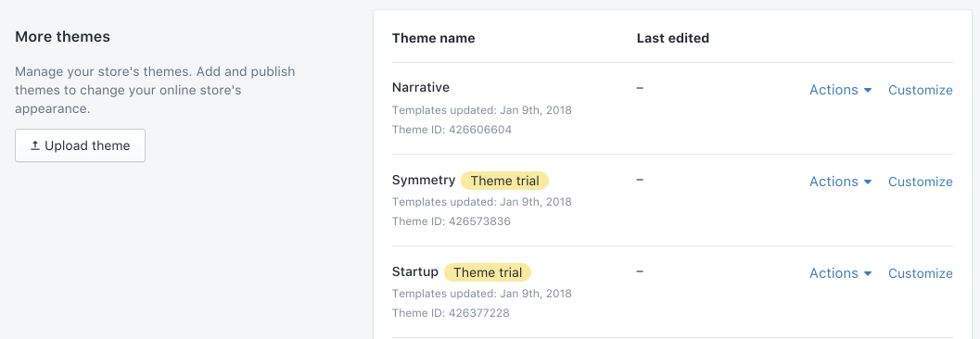
Task: Open Customize for the Symmetry theme
Action: tap(921, 182)
